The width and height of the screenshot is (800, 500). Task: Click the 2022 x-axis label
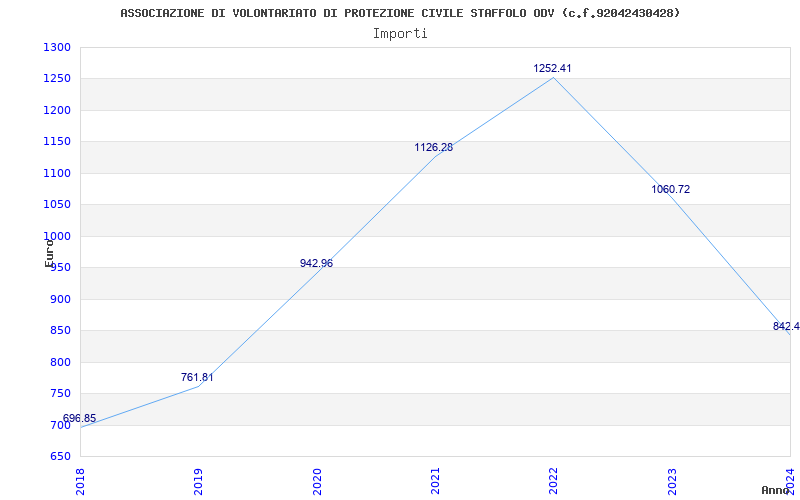pyautogui.click(x=554, y=482)
